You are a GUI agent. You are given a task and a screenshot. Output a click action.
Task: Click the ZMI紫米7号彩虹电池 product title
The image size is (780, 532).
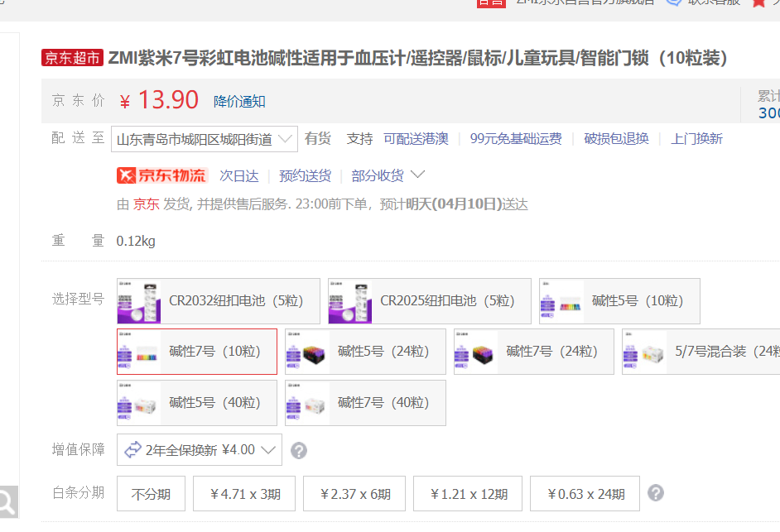(x=418, y=58)
